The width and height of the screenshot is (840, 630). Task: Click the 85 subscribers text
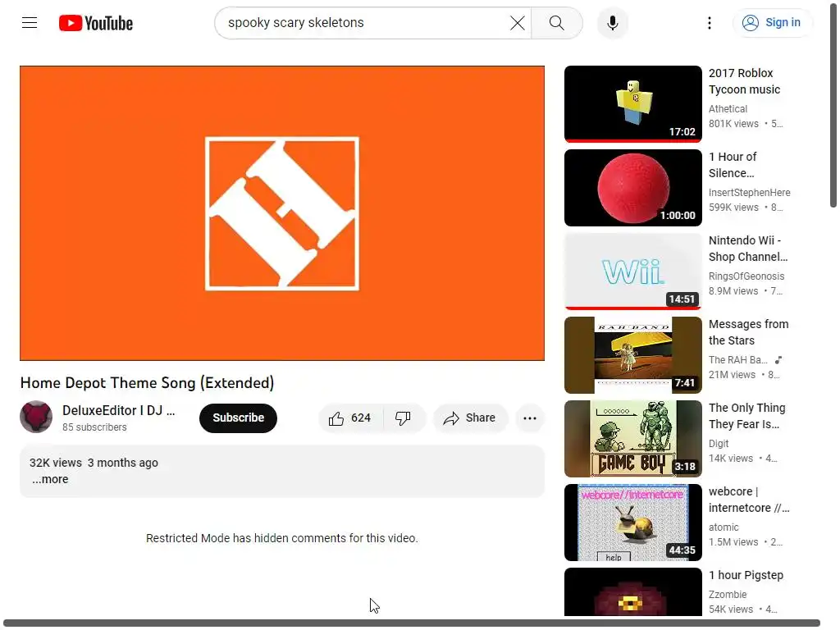94,427
